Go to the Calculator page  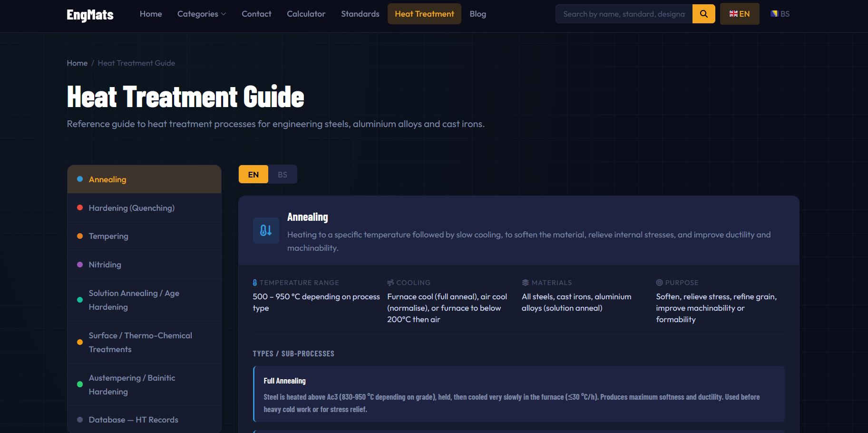pyautogui.click(x=306, y=14)
